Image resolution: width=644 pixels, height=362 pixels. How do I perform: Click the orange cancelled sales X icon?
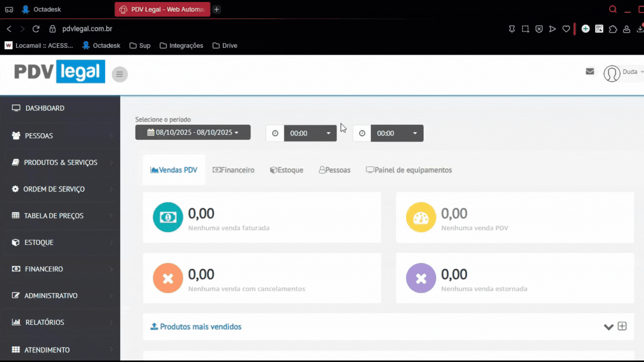[168, 278]
